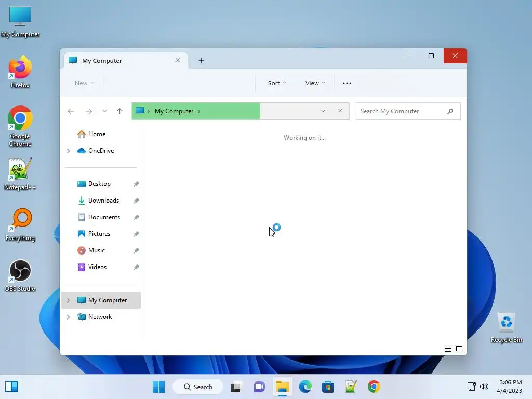The image size is (532, 399).
Task: Select My Computer in navigation pane
Action: pos(101,300)
